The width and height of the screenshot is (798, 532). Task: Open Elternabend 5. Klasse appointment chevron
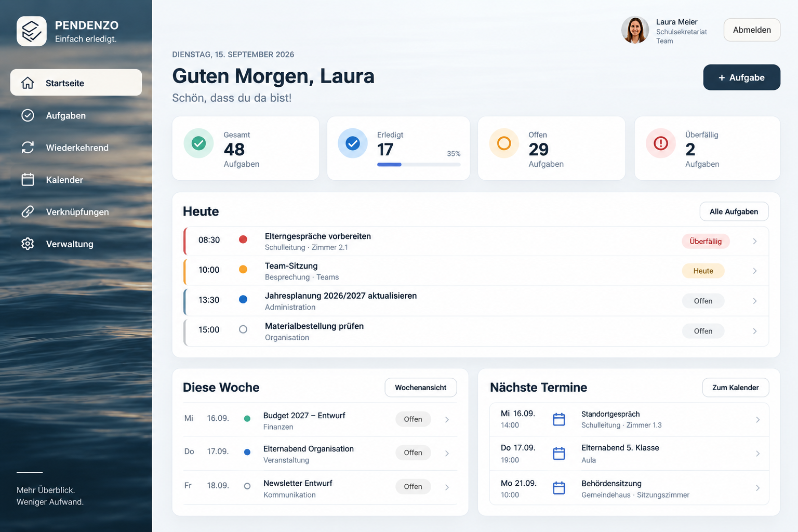click(757, 454)
